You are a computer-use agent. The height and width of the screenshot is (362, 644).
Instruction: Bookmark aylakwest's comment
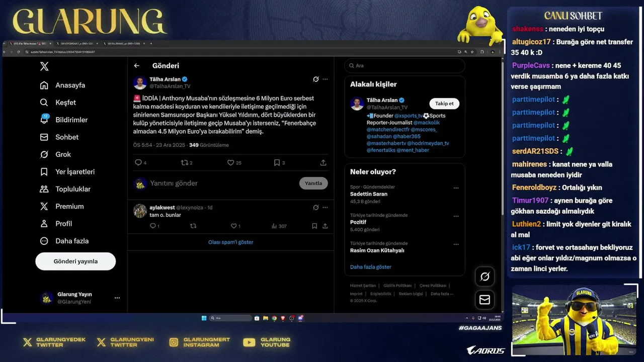(314, 226)
